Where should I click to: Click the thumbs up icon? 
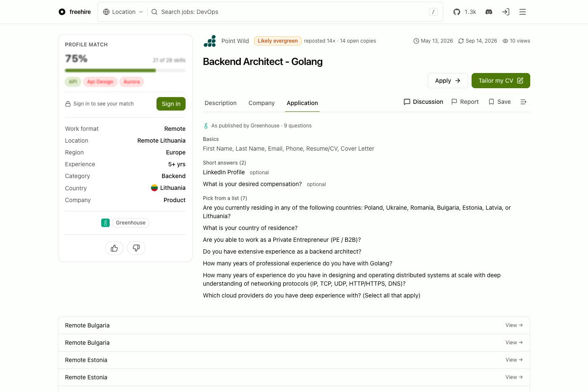[x=114, y=248]
